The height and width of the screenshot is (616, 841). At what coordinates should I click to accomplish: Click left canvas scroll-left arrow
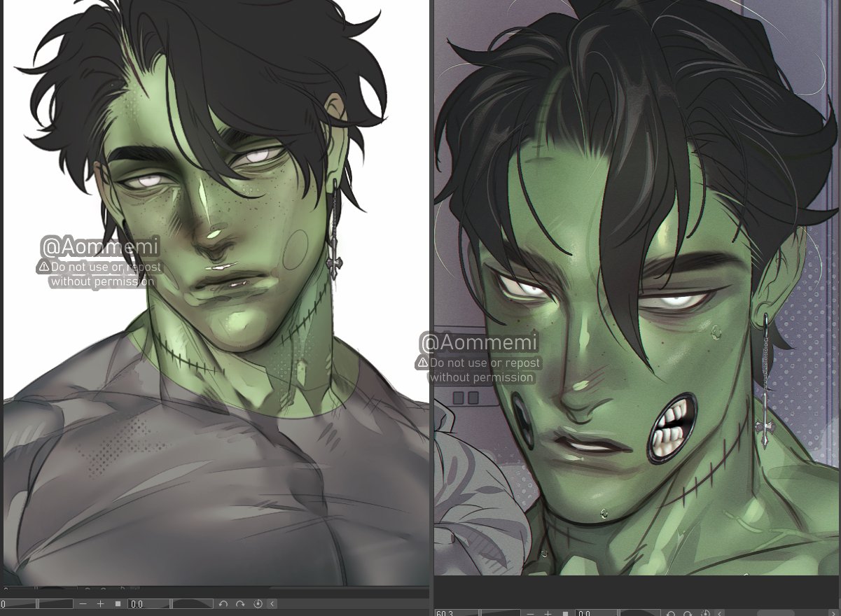click(x=272, y=603)
